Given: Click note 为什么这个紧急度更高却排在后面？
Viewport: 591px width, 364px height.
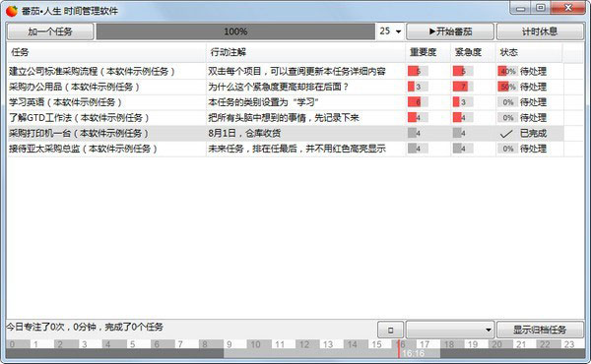Looking at the screenshot, I should 279,87.
